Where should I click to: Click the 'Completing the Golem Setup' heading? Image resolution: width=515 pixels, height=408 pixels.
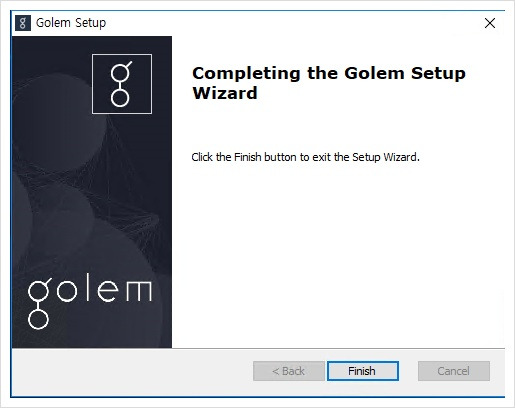pos(329,73)
